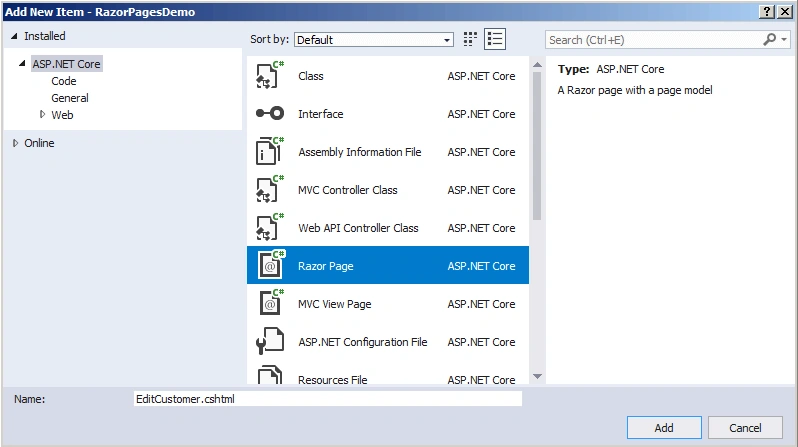Select 'Resources File' text
This screenshot has width=798, height=447.
(332, 380)
